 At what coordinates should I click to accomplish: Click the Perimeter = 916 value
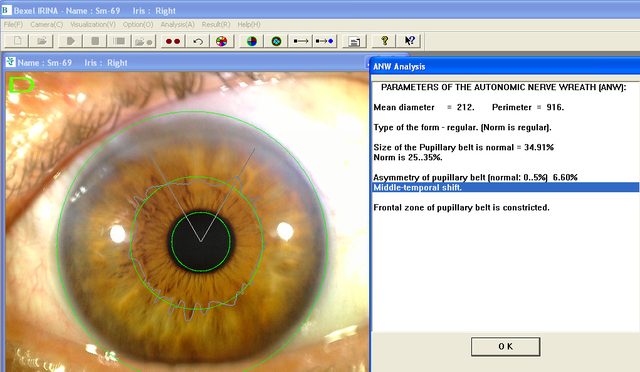528,107
